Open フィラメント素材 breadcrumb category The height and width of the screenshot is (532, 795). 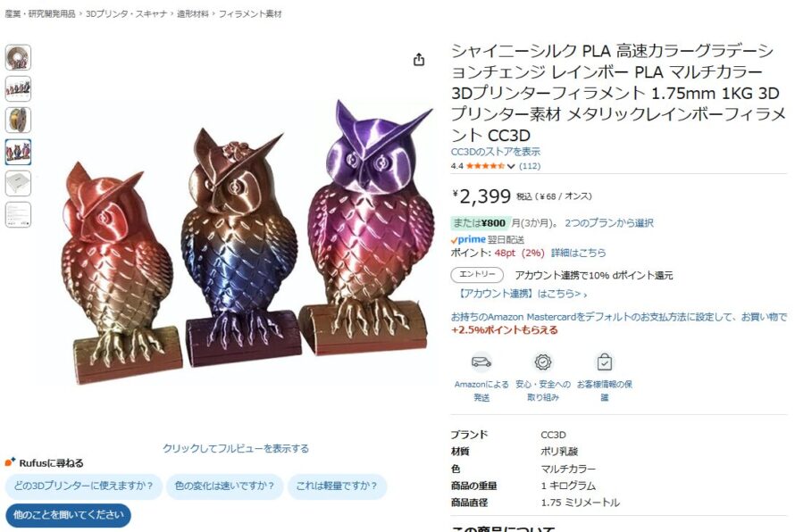pos(250,14)
